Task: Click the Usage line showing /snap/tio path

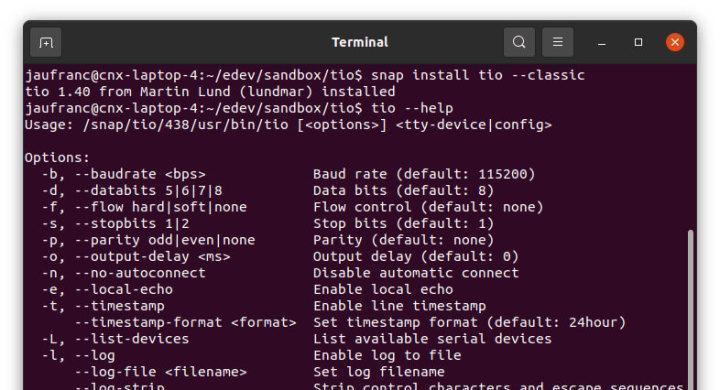Action: [288, 124]
